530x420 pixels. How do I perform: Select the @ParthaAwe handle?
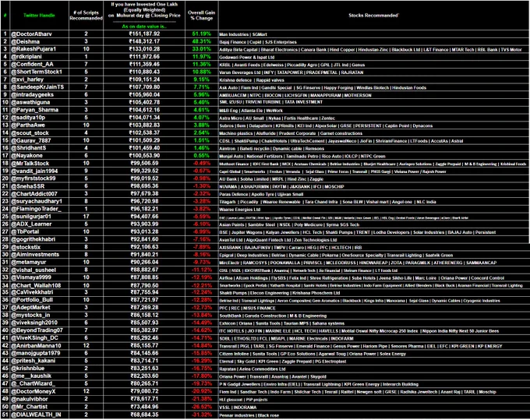tap(28, 125)
